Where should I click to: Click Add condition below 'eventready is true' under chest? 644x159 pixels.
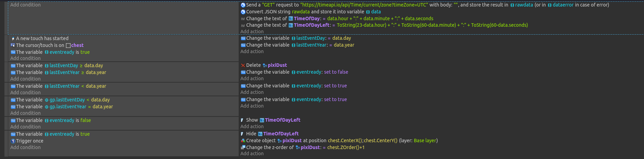pyautogui.click(x=25, y=58)
